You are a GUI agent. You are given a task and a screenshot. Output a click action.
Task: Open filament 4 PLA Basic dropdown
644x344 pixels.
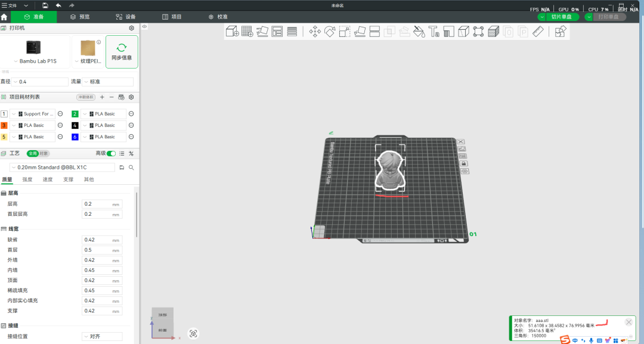tap(104, 125)
